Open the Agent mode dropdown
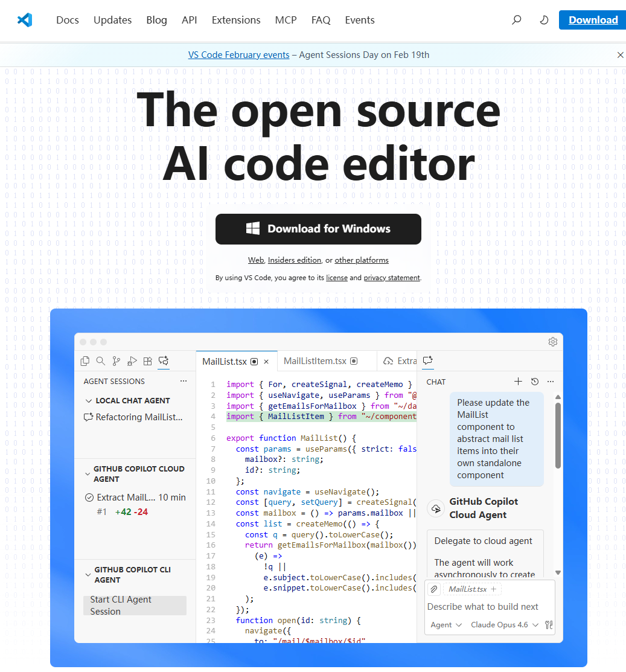 point(446,625)
